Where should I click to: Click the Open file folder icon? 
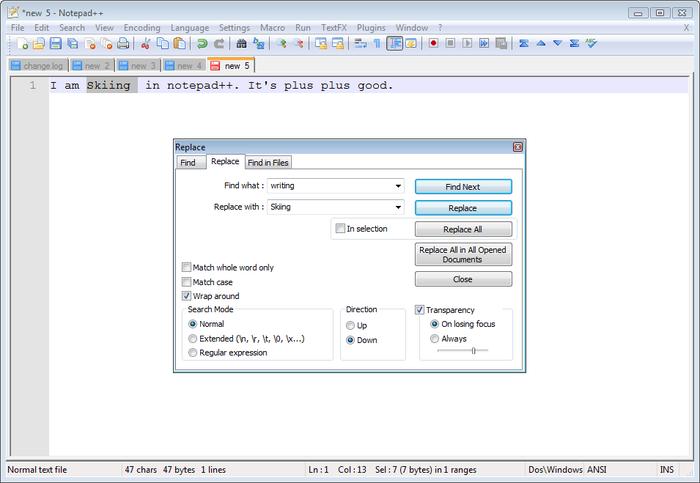(39, 43)
